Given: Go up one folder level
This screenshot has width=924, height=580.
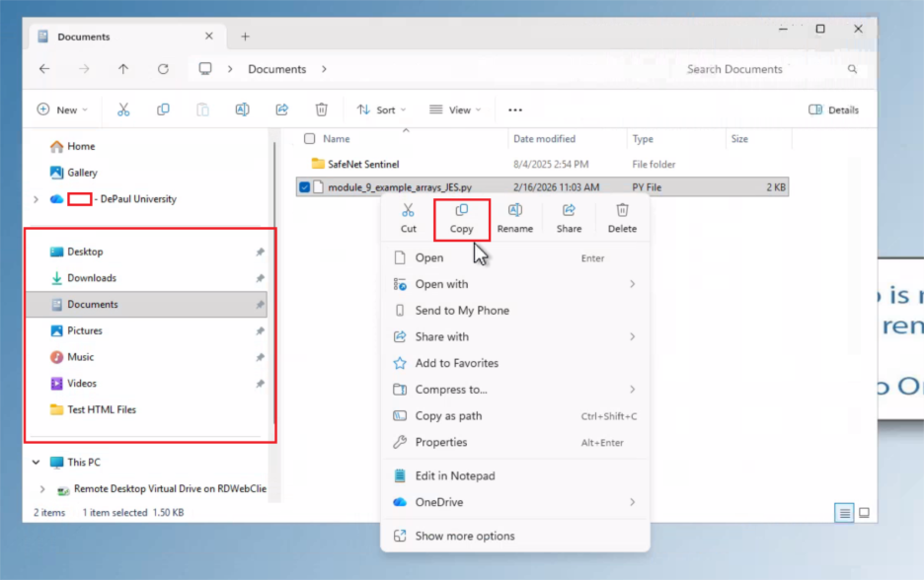Looking at the screenshot, I should pos(123,69).
